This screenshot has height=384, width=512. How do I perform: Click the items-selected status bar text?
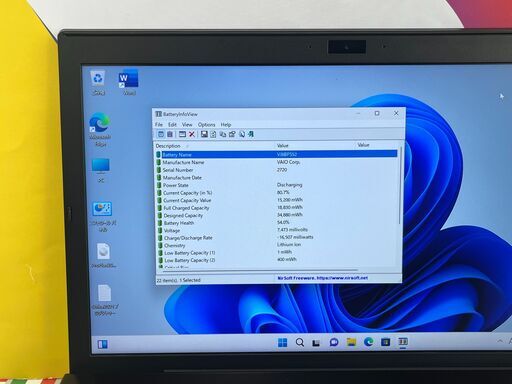[x=178, y=280]
